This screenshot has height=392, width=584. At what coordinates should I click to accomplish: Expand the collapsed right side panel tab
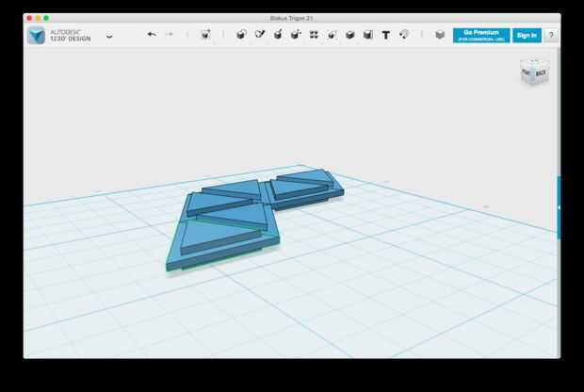[x=559, y=207]
